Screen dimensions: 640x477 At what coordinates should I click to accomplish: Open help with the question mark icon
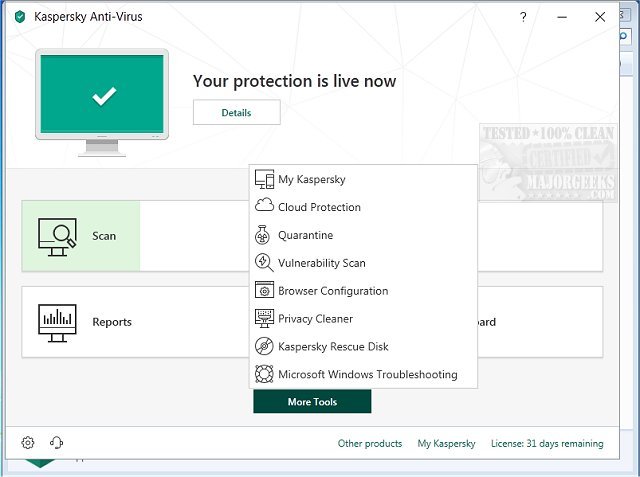523,17
